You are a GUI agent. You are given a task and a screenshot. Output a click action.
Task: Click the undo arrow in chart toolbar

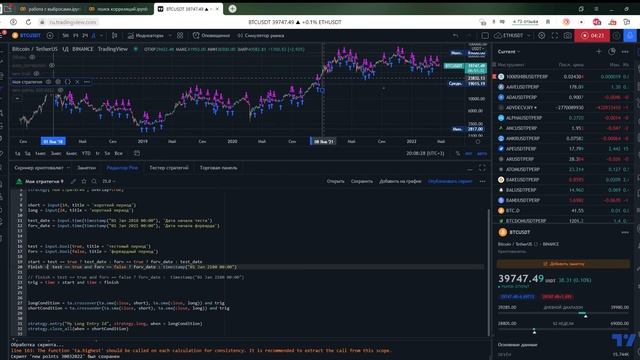pyautogui.click(x=455, y=36)
